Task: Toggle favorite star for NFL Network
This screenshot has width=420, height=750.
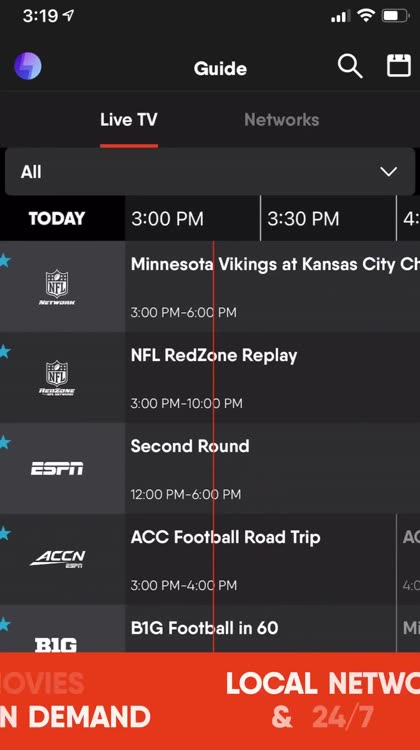Action: click(5, 261)
